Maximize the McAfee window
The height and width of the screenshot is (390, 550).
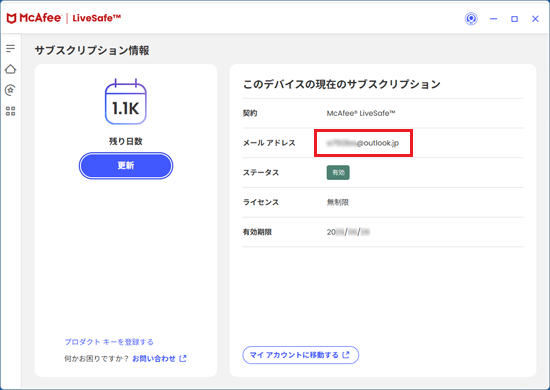[514, 19]
